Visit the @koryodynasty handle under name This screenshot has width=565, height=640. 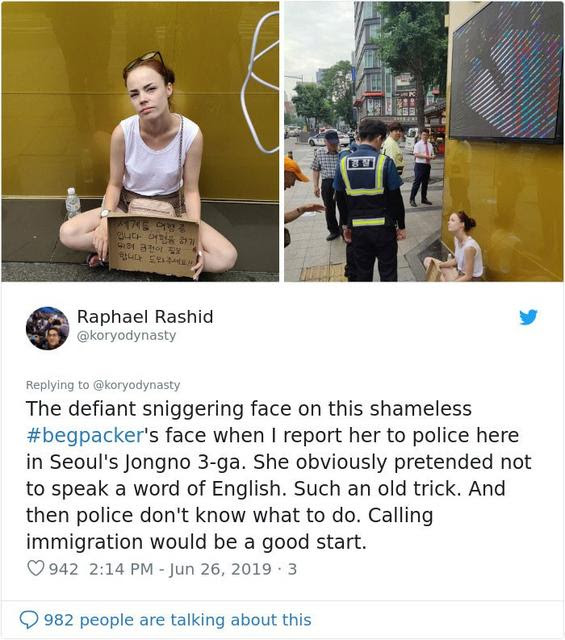(127, 336)
